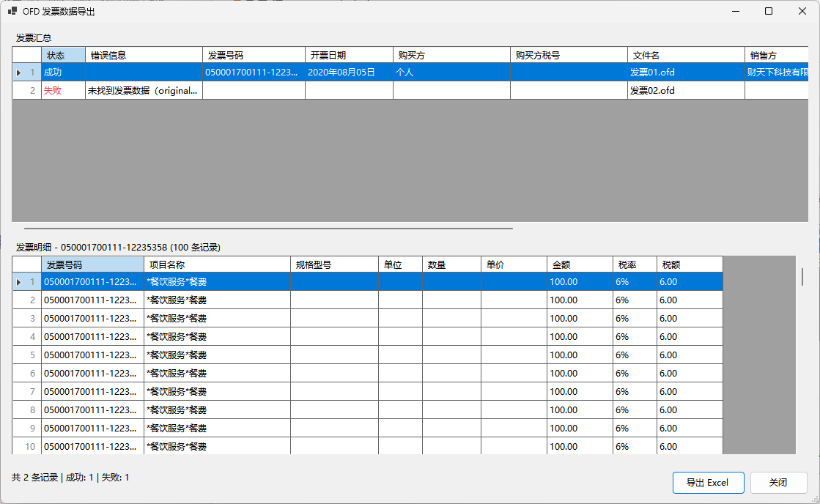
Task: Click the 购买方 column header
Action: coord(451,56)
